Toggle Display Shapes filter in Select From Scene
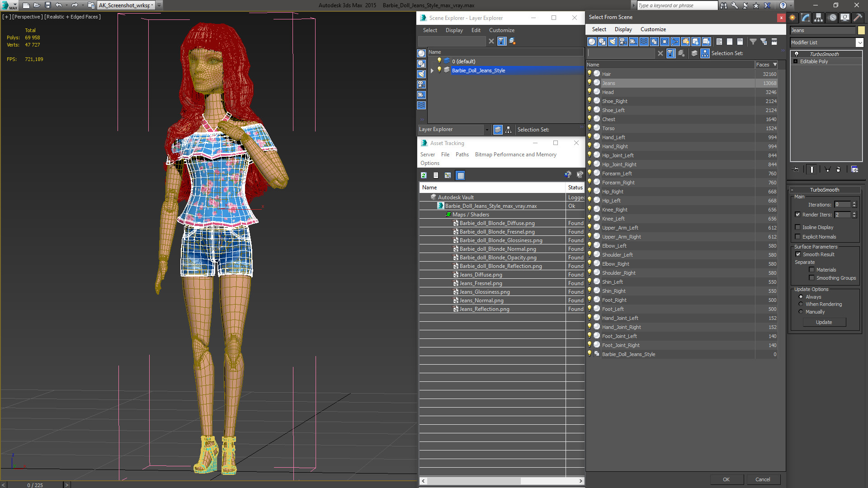The width and height of the screenshot is (868, 488). [x=602, y=42]
